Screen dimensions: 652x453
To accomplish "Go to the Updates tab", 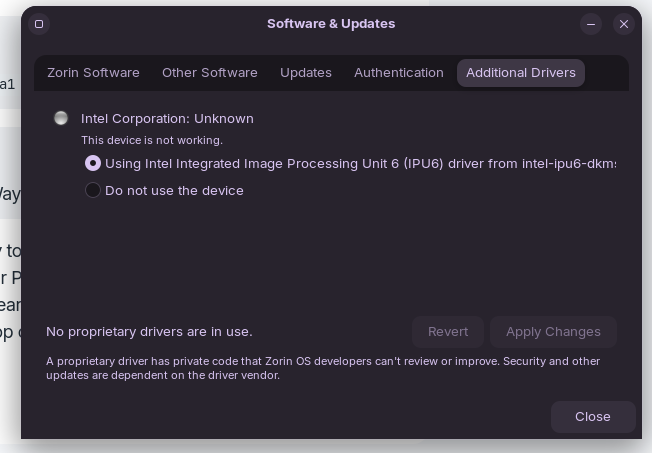I will pos(306,73).
